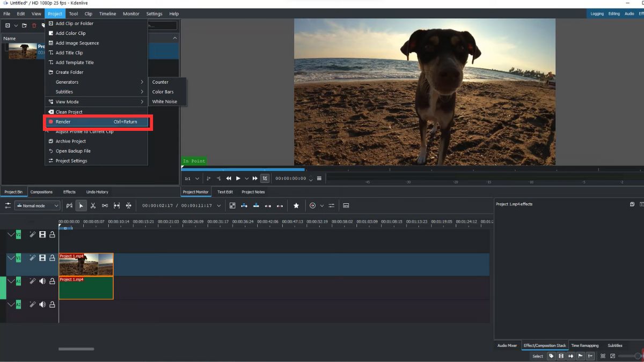
Task: Select Color Bars generator
Action: (167, 92)
